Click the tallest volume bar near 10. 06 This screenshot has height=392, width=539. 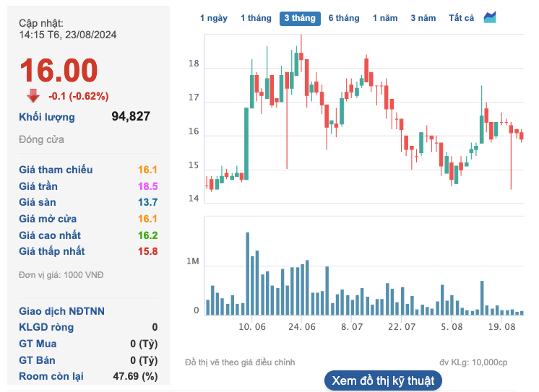[248, 274]
